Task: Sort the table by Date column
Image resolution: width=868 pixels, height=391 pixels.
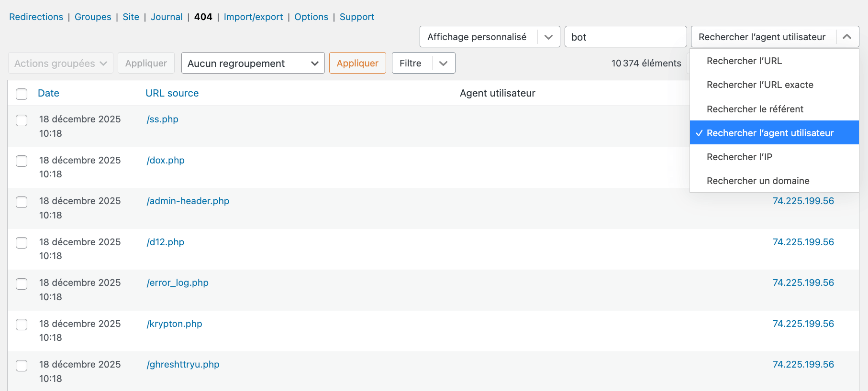Action: [x=48, y=93]
